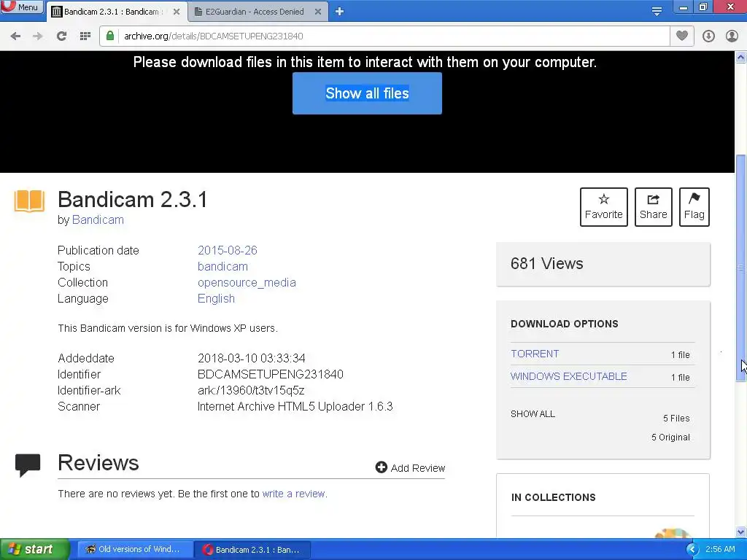Image resolution: width=747 pixels, height=560 pixels.
Task: Open the 2015-08-26 publication date link
Action: pos(228,251)
